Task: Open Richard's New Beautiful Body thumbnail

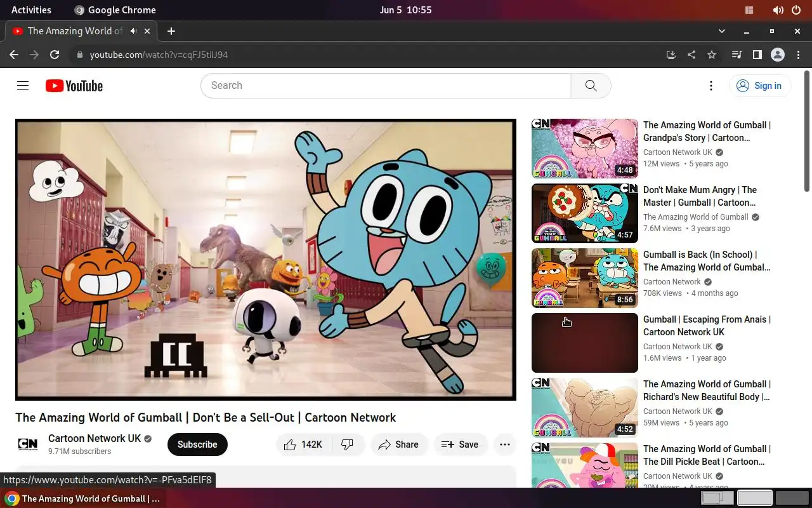Action: pyautogui.click(x=585, y=408)
